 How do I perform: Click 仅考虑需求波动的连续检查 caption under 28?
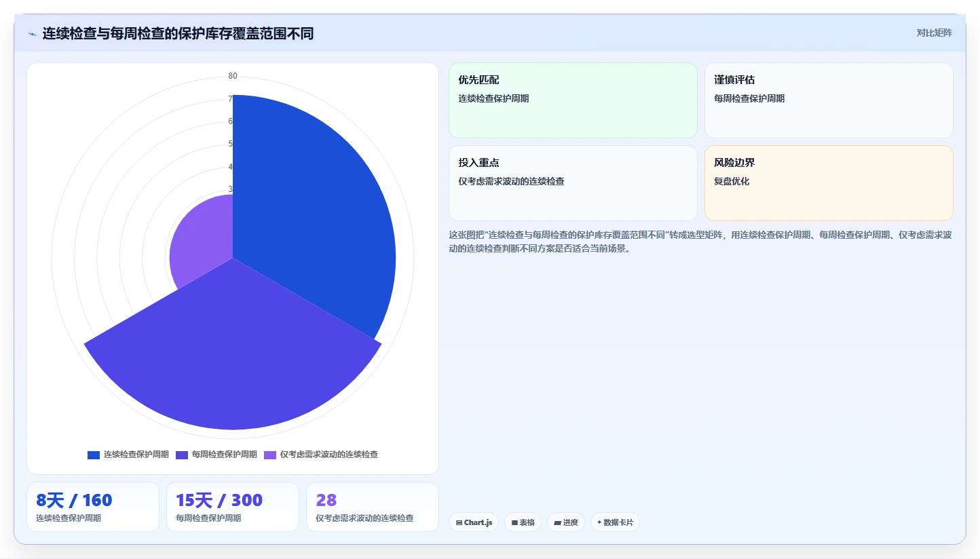pyautogui.click(x=364, y=518)
